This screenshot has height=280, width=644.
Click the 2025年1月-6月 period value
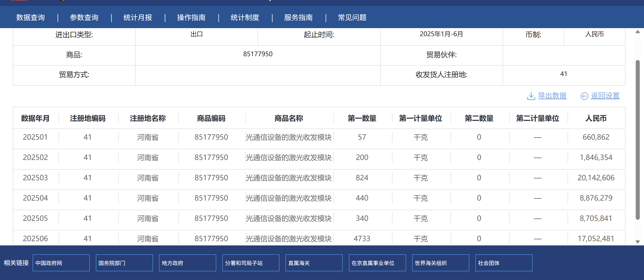point(441,34)
